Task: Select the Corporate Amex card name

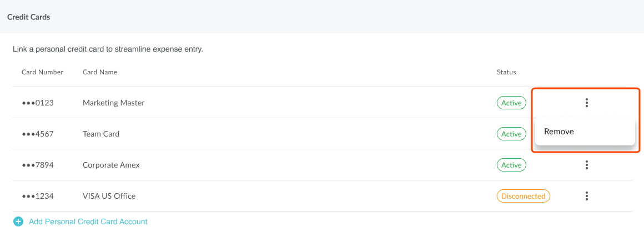Action: (111, 165)
